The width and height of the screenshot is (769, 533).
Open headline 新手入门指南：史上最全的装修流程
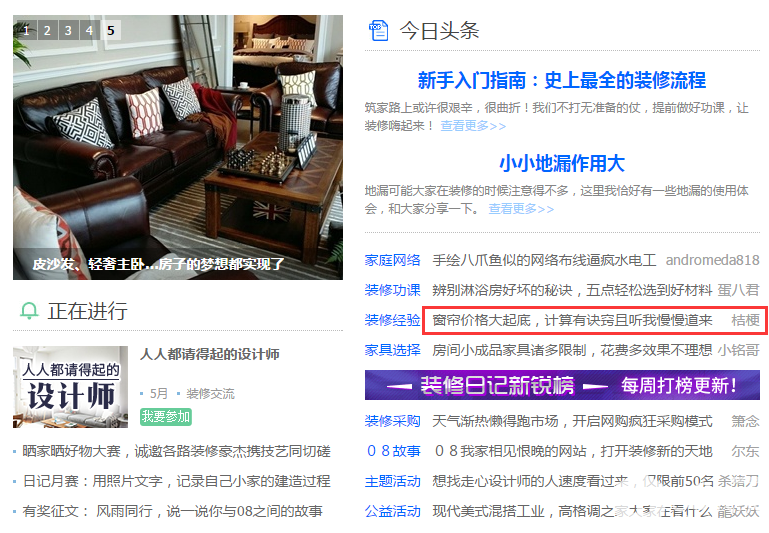(562, 80)
